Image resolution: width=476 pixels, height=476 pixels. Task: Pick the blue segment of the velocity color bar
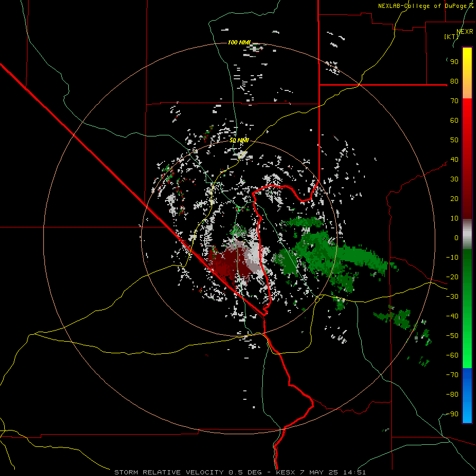point(467,395)
